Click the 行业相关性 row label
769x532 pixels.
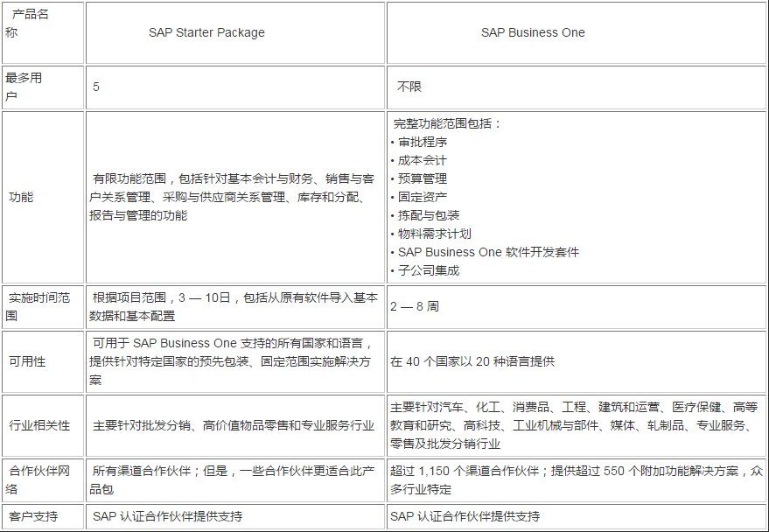click(43, 425)
